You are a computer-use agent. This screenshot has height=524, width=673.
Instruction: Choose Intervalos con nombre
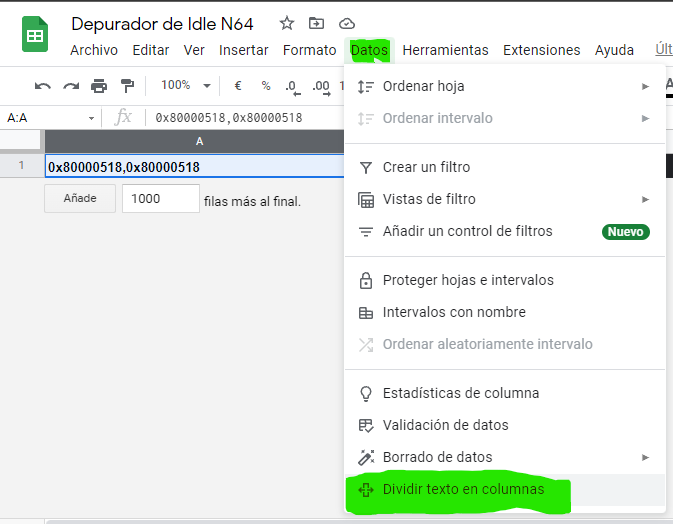click(x=505, y=312)
